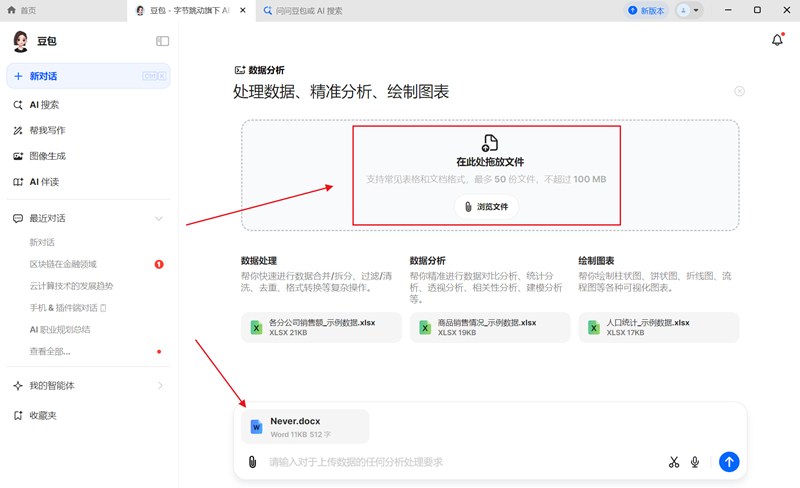Open the 新对话 item in the recent chats list
The width and height of the screenshot is (800, 488).
point(42,242)
